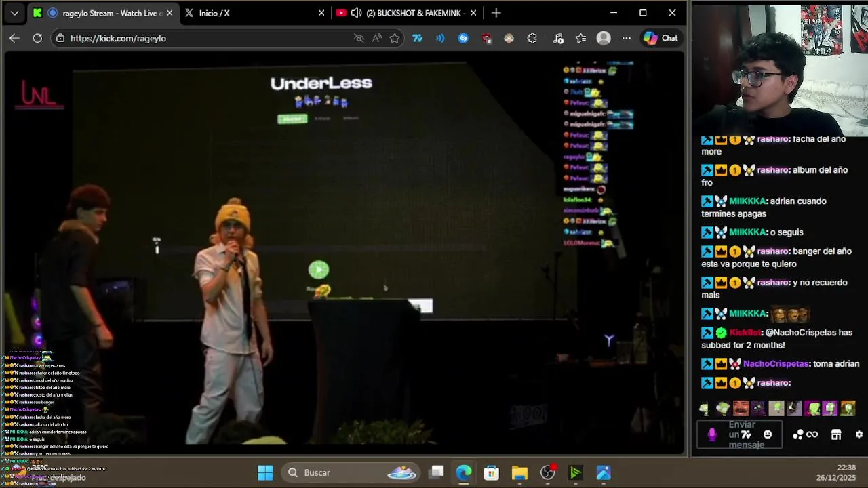Image resolution: width=868 pixels, height=488 pixels.
Task: Open Task View on taskbar
Action: [x=437, y=472]
